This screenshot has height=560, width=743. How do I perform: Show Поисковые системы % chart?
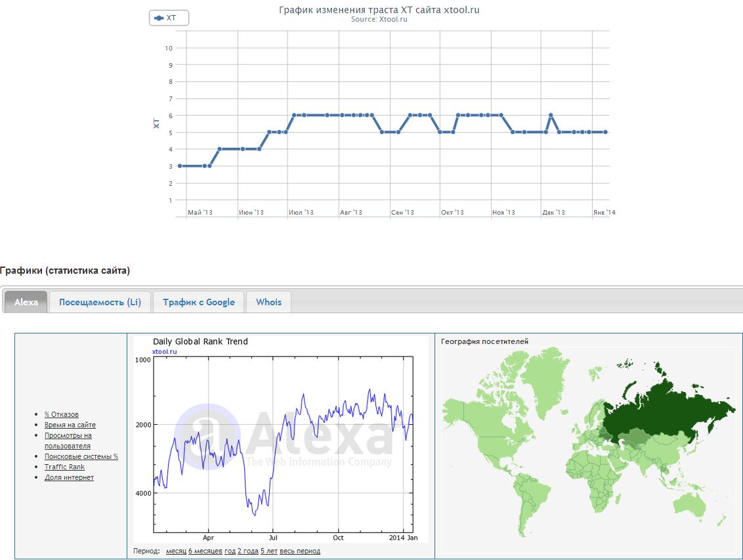81,456
